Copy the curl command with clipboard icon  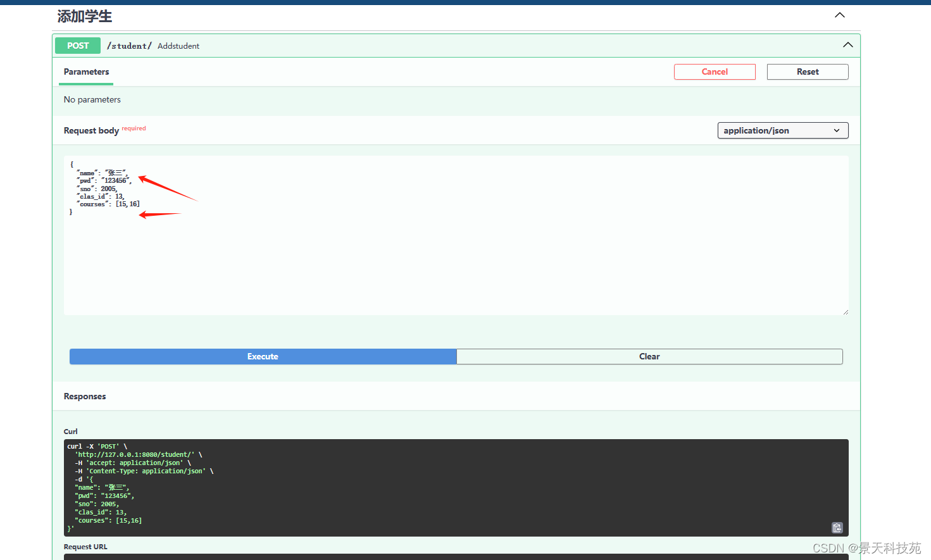(837, 528)
